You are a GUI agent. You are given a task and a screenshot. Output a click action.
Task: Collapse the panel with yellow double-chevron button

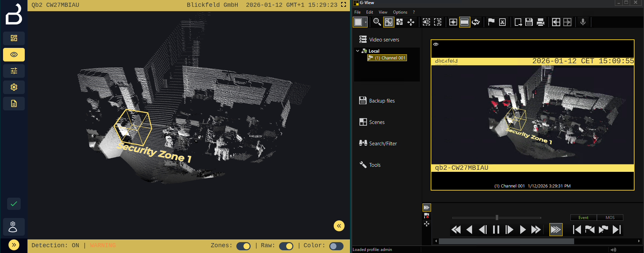point(339,226)
